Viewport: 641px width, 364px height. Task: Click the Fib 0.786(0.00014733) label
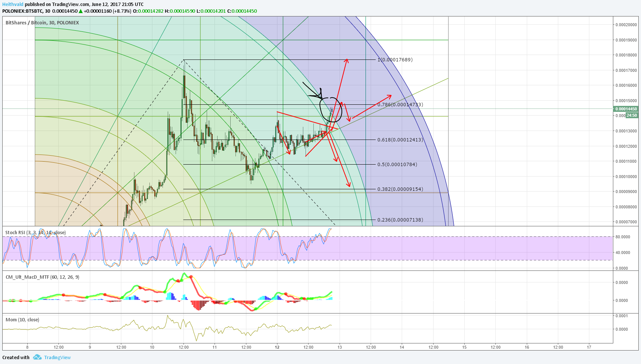pyautogui.click(x=400, y=105)
